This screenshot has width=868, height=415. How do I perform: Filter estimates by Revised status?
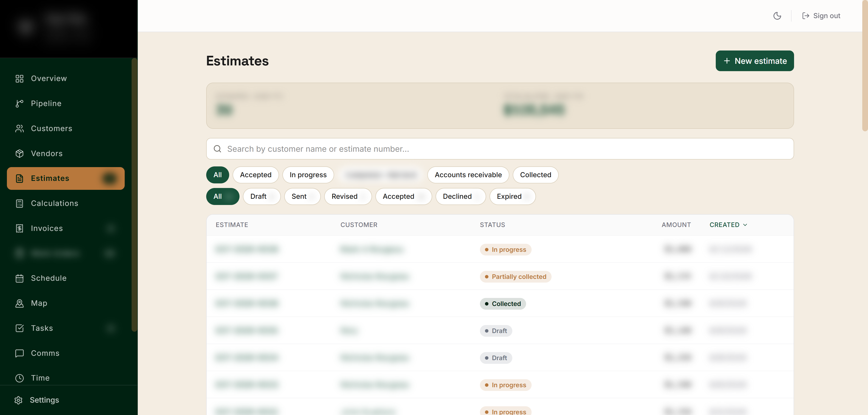tap(348, 196)
